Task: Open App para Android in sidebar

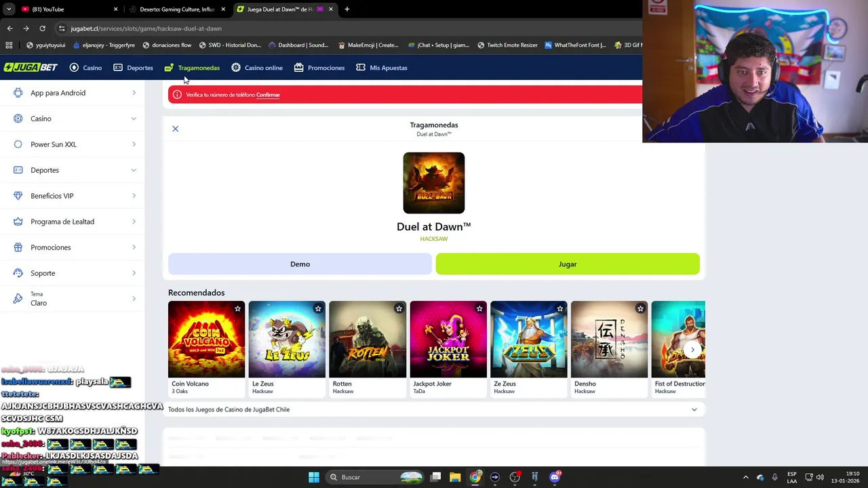Action: coord(73,93)
